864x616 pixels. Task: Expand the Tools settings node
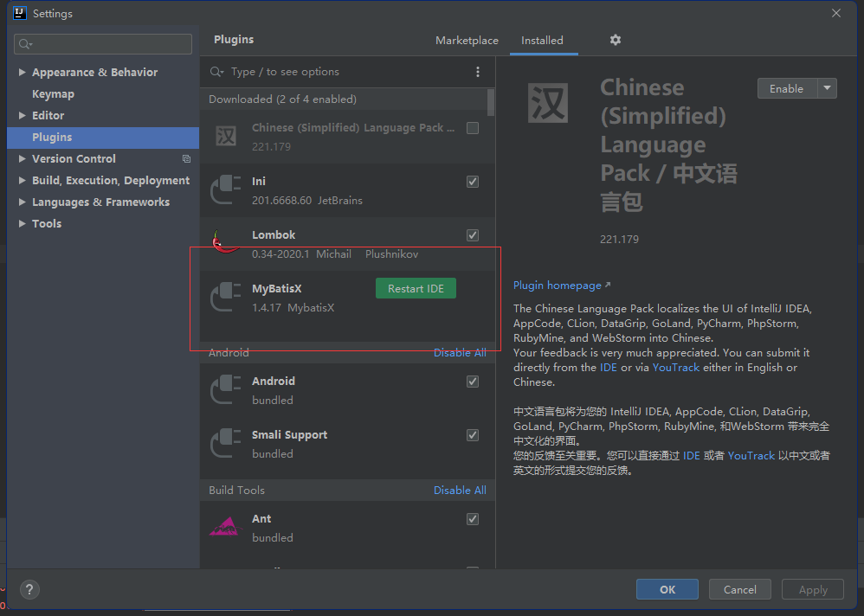coord(22,223)
